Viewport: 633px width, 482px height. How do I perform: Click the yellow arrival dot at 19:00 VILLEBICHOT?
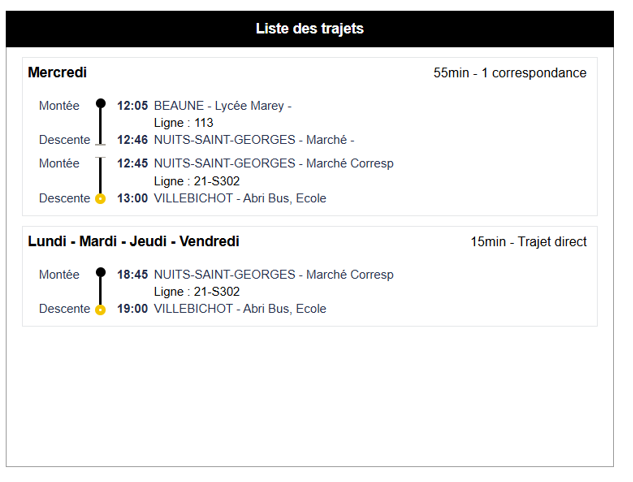[x=100, y=310]
